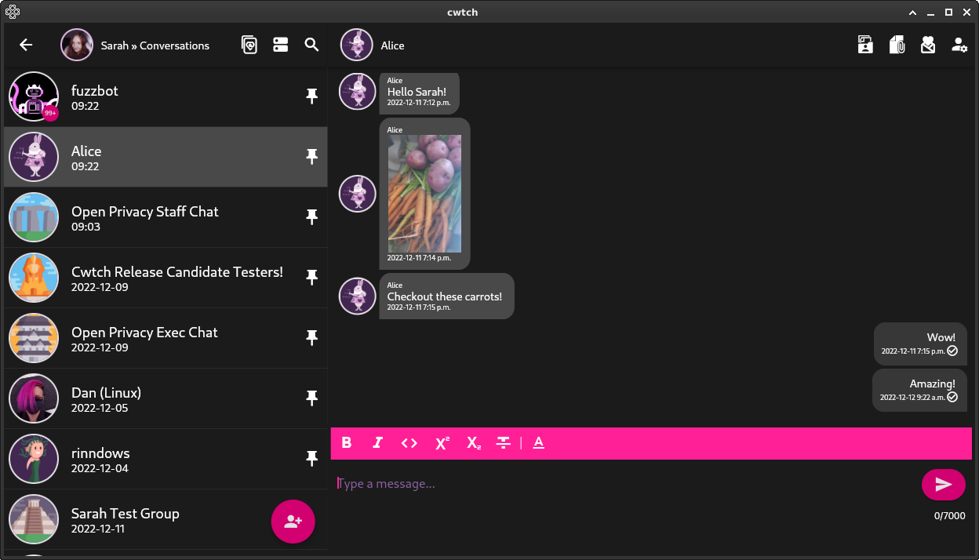Search conversations with the magnifier icon

pos(312,45)
